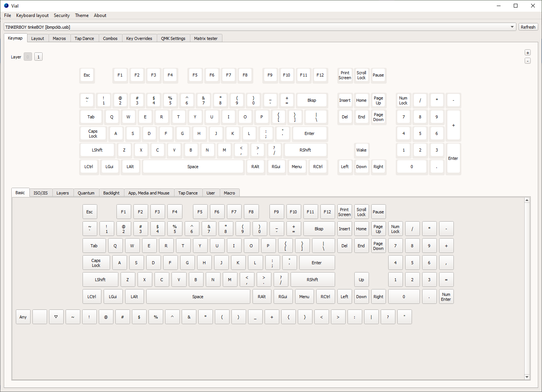The height and width of the screenshot is (392, 542).
Task: Switch to the Macros tab
Action: click(59, 38)
